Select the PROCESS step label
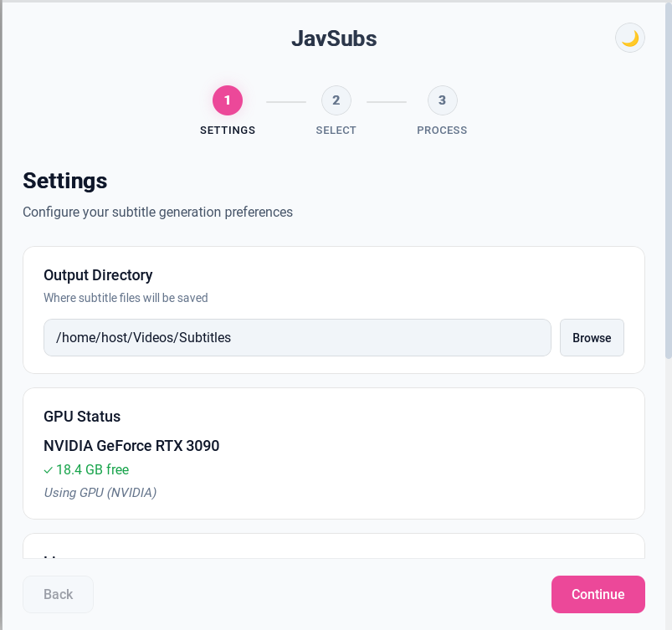672x630 pixels. tap(442, 130)
